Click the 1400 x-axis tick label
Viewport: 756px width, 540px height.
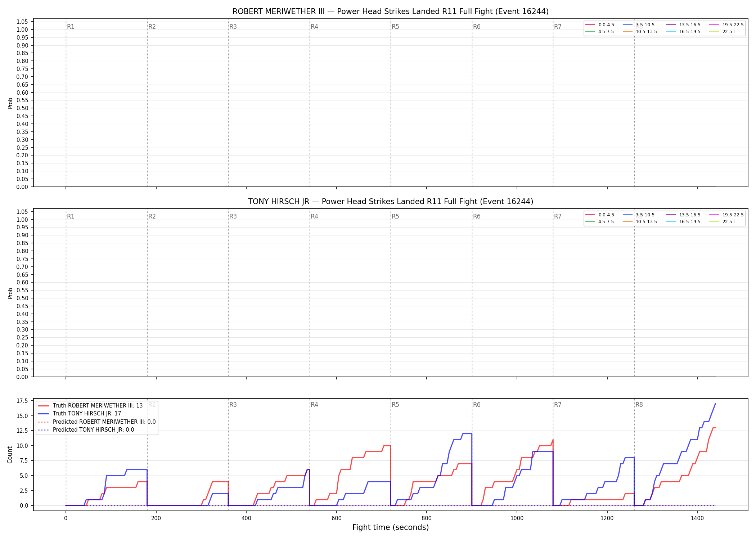tap(697, 518)
